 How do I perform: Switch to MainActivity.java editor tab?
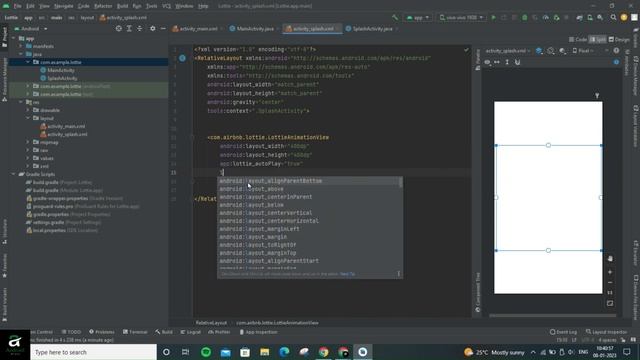(255, 29)
